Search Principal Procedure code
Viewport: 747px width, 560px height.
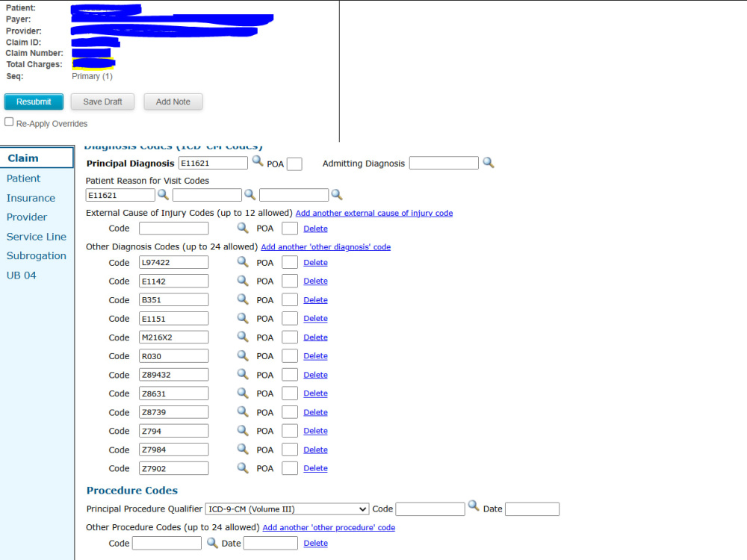coord(474,505)
